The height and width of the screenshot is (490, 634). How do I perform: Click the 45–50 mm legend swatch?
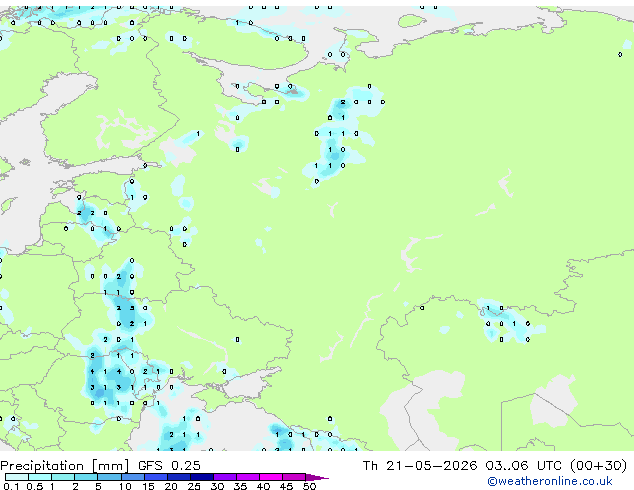coord(294,477)
